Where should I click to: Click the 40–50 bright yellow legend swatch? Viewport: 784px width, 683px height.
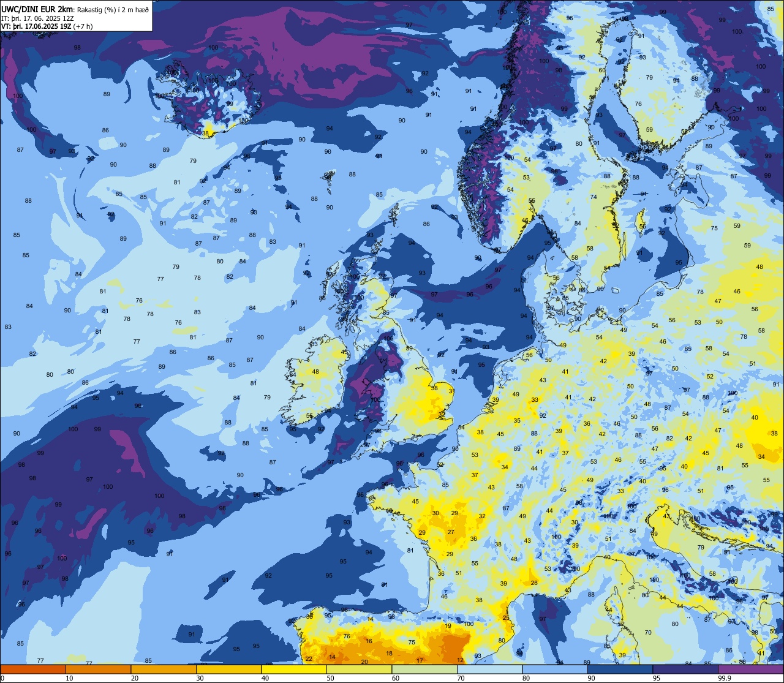[x=294, y=669]
